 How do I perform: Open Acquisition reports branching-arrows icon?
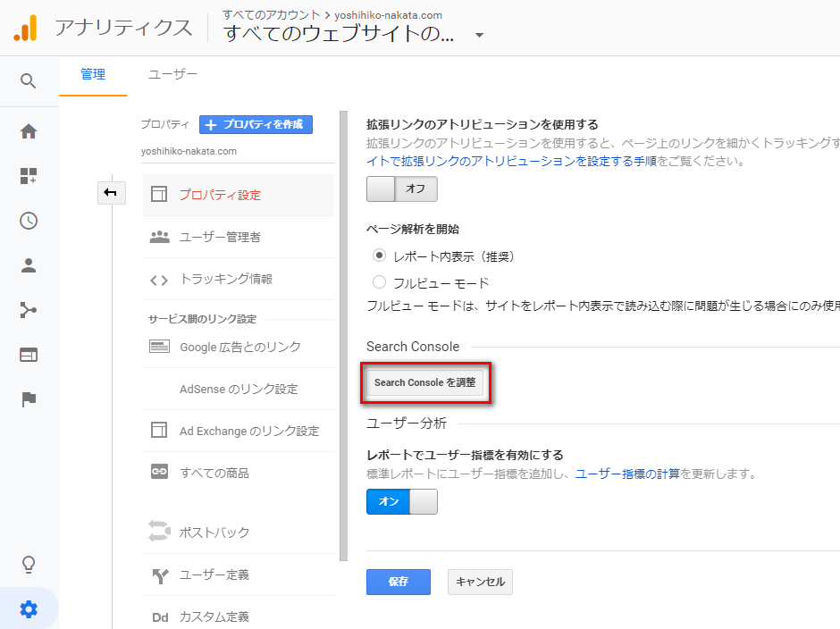[x=29, y=310]
